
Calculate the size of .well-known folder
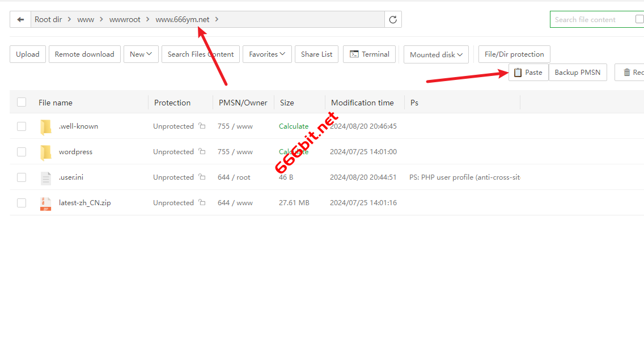[294, 126]
